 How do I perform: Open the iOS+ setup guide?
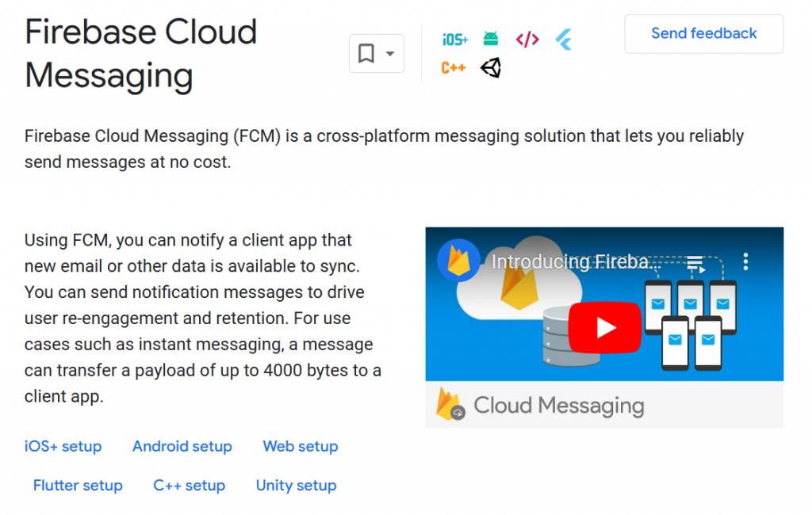(x=63, y=446)
